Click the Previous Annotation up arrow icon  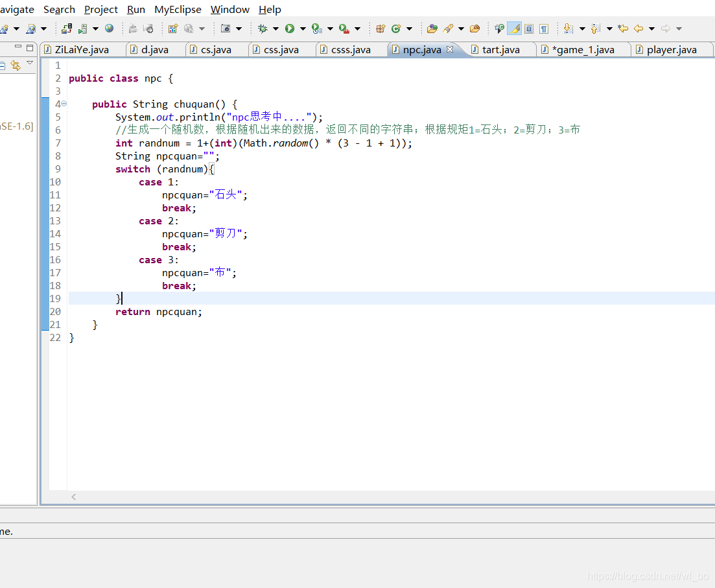(x=595, y=29)
